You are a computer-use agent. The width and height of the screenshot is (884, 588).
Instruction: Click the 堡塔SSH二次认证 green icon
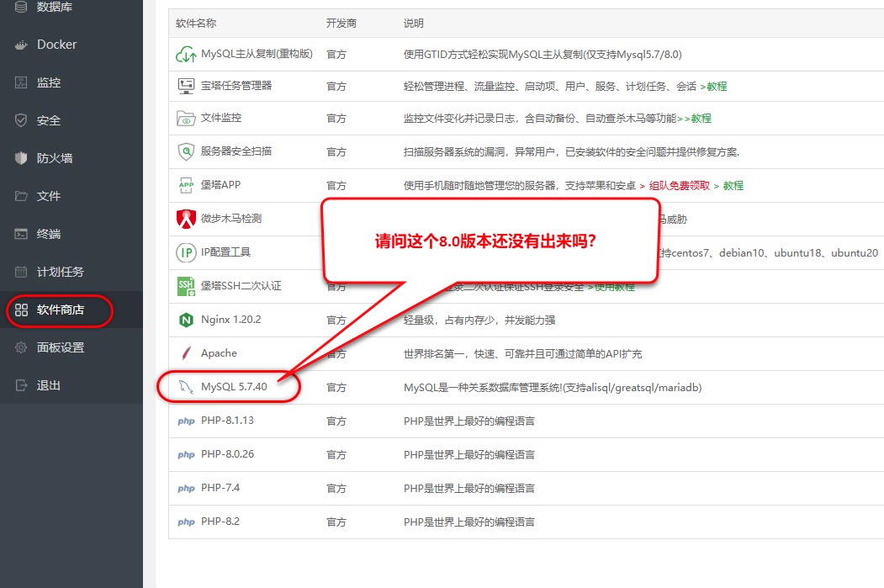point(186,286)
